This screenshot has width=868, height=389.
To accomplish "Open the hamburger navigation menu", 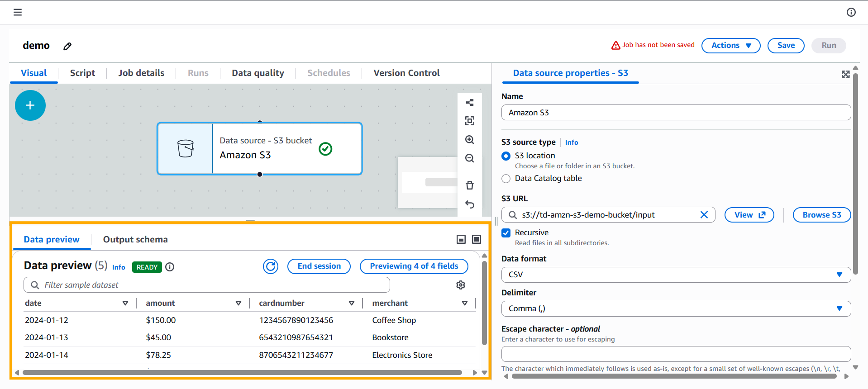I will point(18,12).
